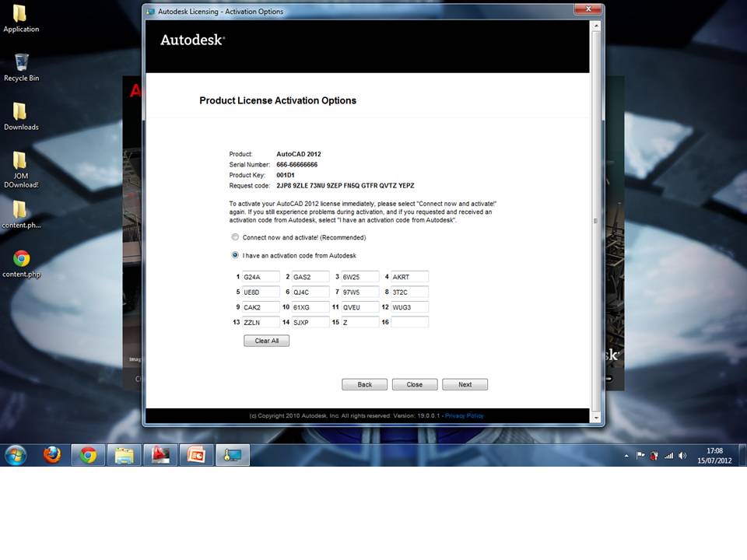Select I have an activation code option
Viewport: 747px width, 560px height.
click(235, 255)
